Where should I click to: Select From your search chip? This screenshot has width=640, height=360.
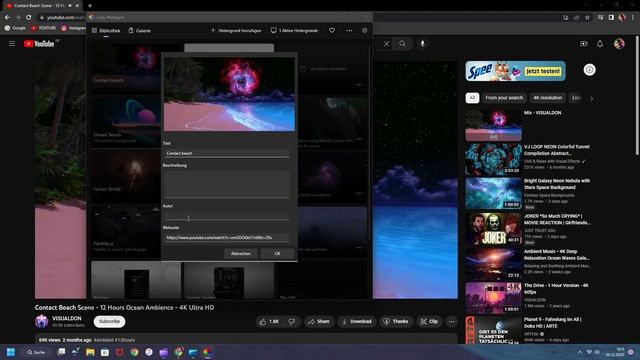(x=504, y=98)
